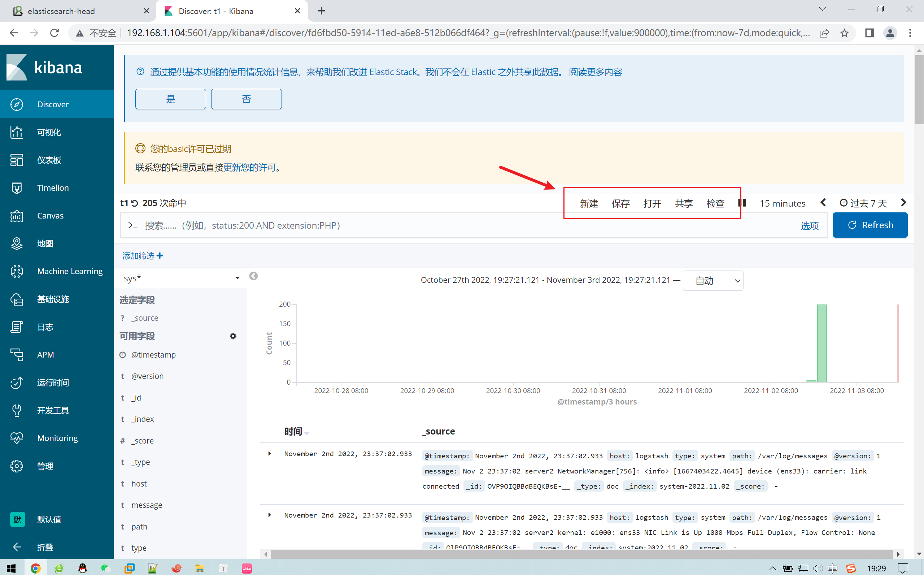Click the browser address bar URL

point(468,33)
